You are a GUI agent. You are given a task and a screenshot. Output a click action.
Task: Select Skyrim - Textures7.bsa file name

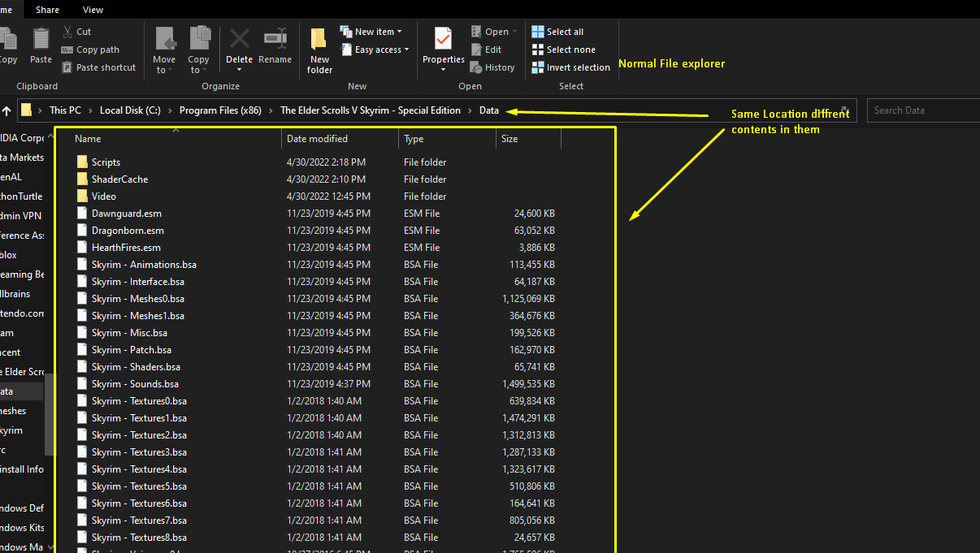(139, 521)
